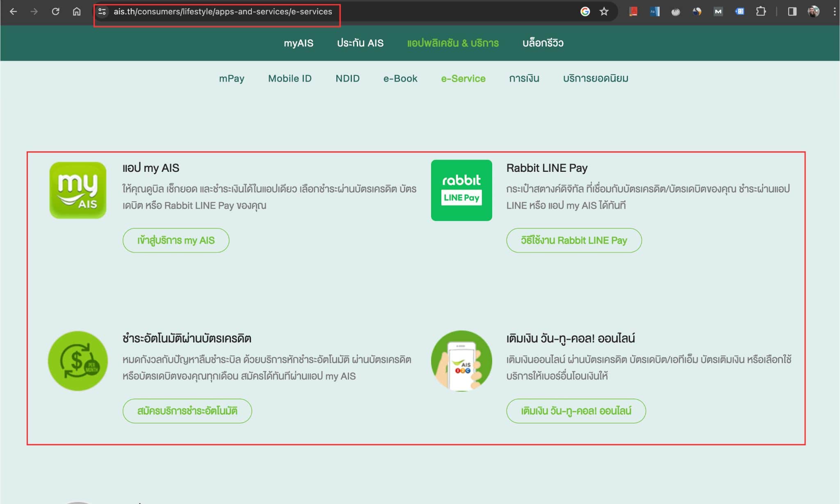Open the grey round extension icon

(x=676, y=11)
